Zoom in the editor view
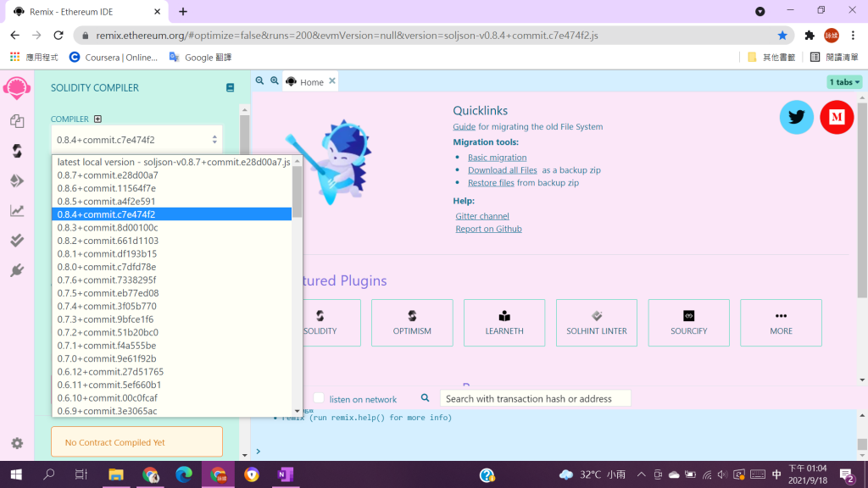This screenshot has height=488, width=868. tap(274, 80)
